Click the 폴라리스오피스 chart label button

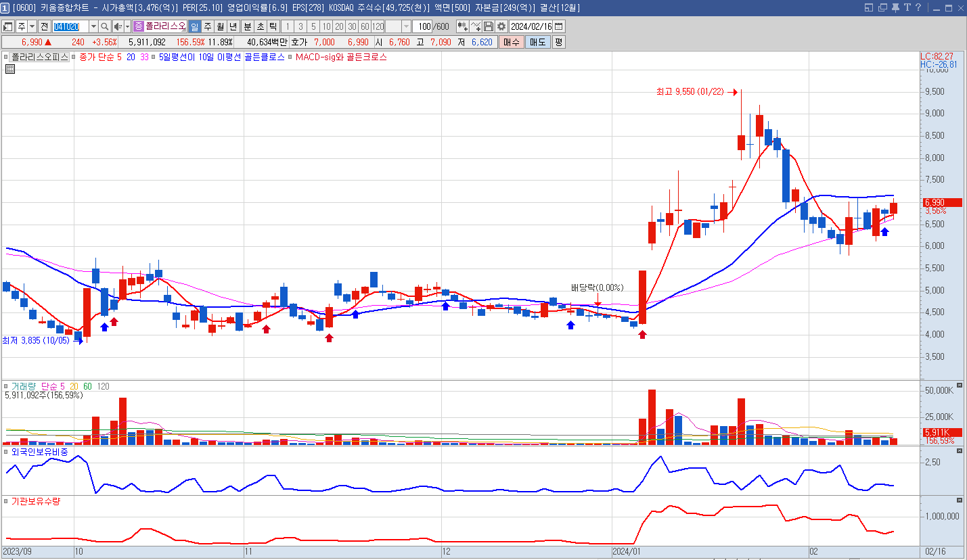[40, 57]
